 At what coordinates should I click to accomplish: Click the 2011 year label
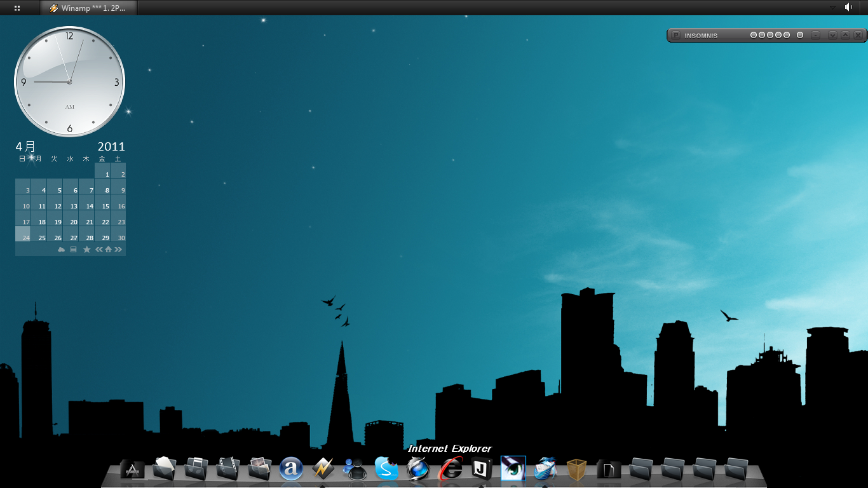click(111, 147)
